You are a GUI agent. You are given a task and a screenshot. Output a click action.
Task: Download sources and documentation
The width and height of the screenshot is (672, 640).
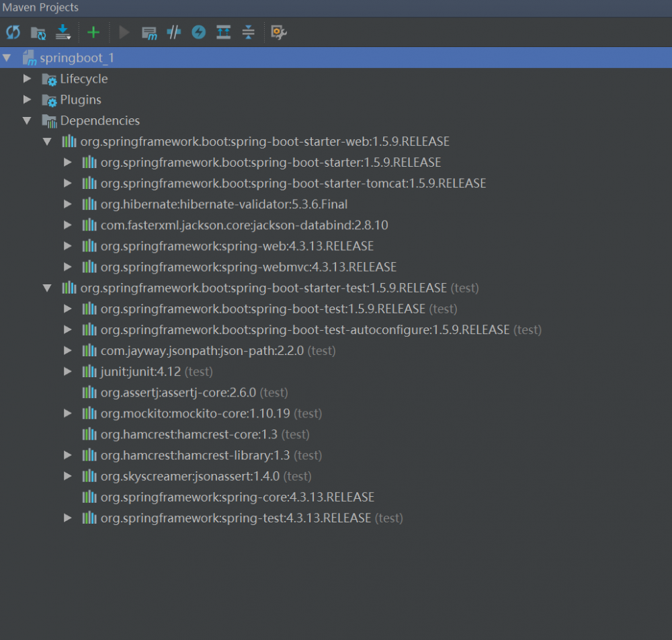(x=62, y=32)
